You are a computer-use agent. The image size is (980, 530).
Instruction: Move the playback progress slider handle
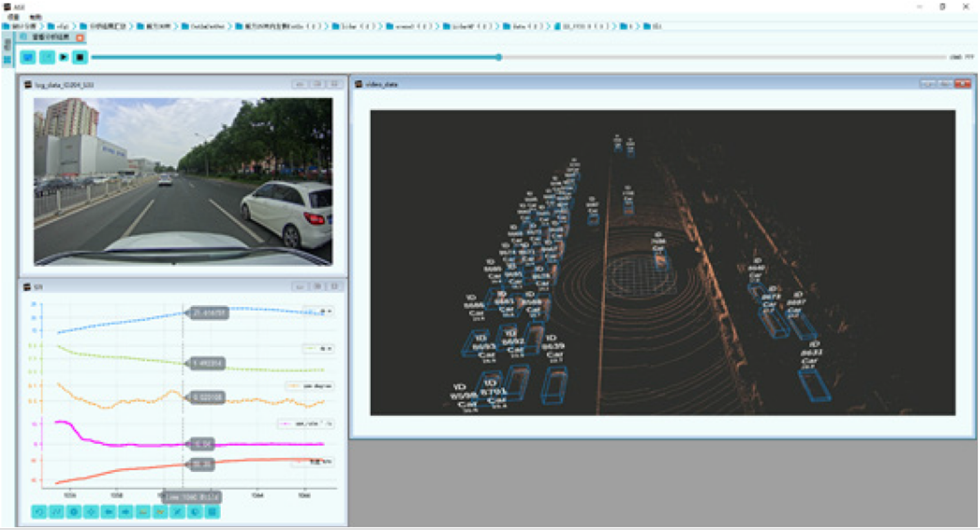499,57
